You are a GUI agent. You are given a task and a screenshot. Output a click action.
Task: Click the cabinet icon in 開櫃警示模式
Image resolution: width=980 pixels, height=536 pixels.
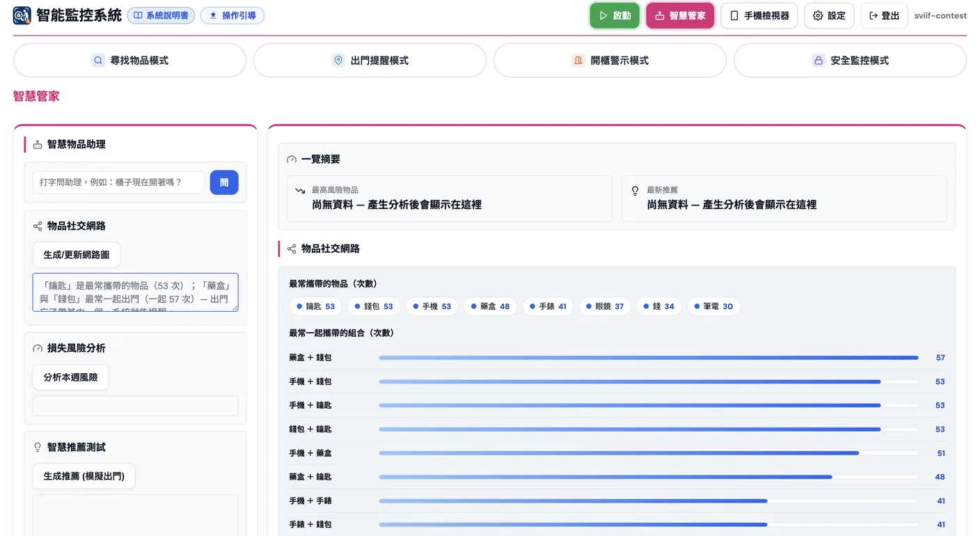(x=578, y=61)
